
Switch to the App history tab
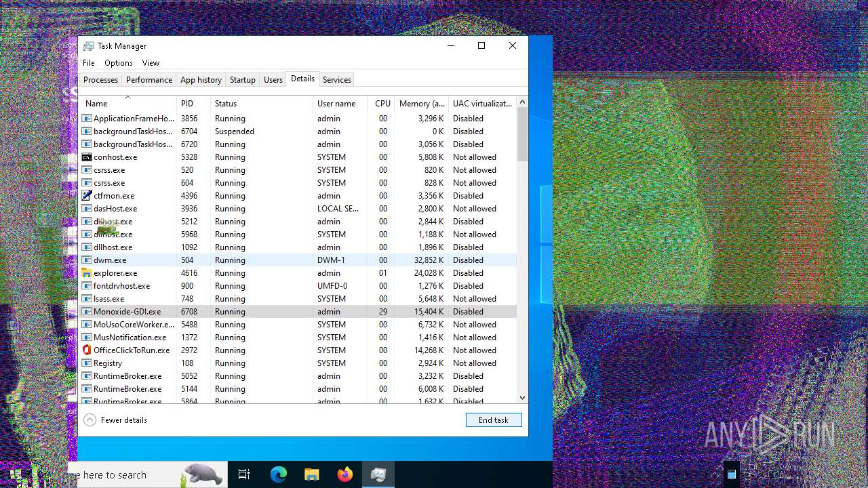[201, 80]
